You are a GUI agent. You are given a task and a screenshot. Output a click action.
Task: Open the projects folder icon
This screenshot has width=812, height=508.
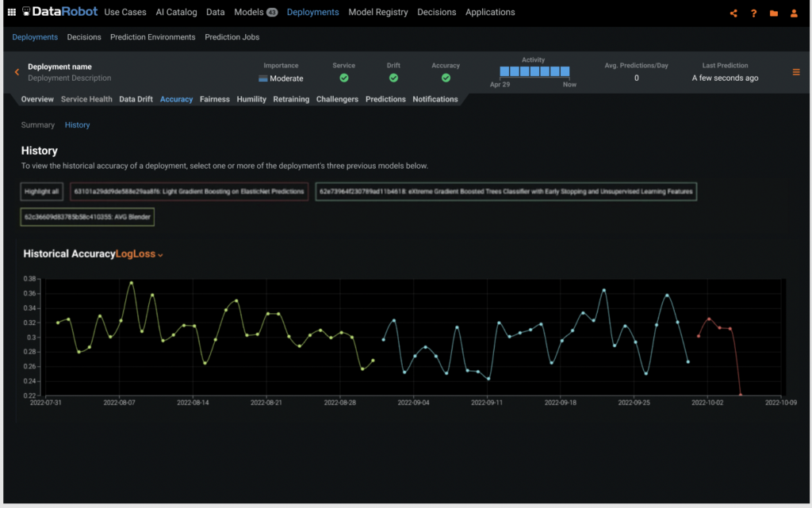(x=774, y=13)
